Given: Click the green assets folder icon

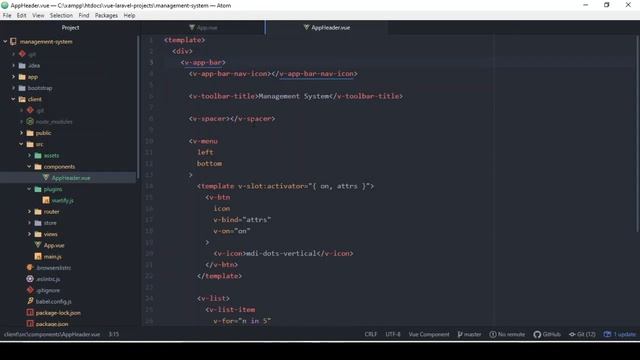Looking at the screenshot, I should pos(38,156).
